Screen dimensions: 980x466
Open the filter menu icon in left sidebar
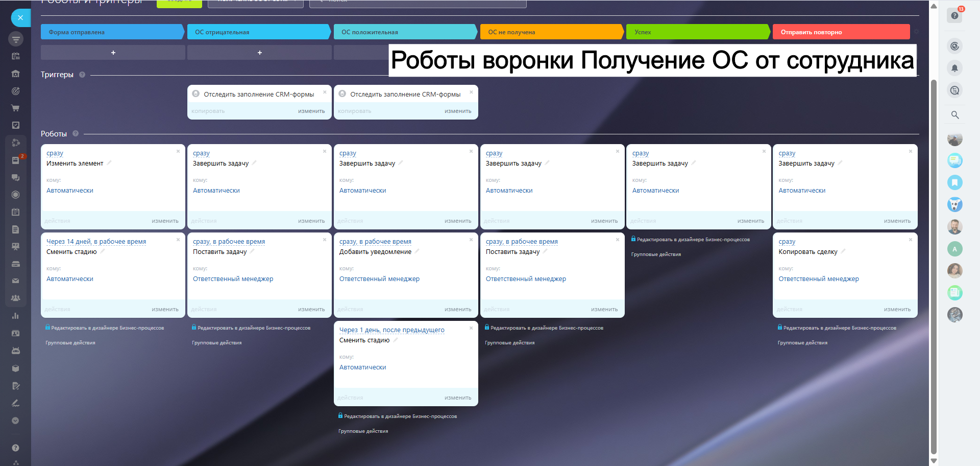tap(16, 39)
